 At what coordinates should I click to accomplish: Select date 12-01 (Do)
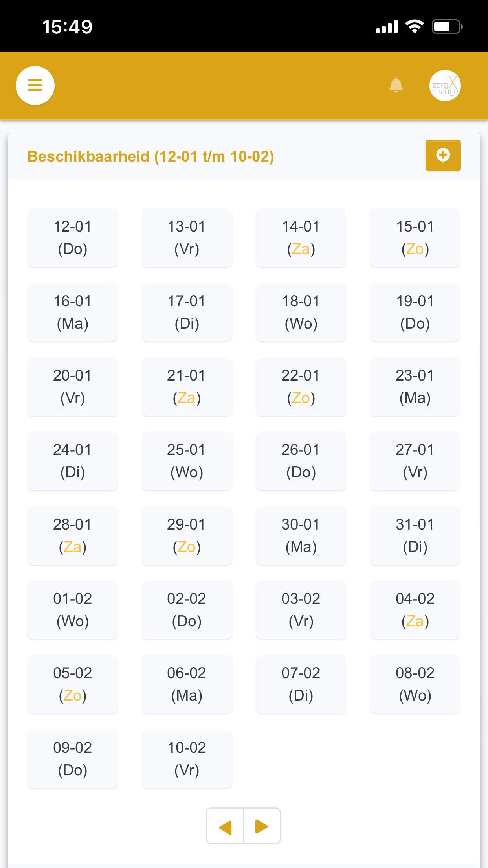(x=73, y=237)
